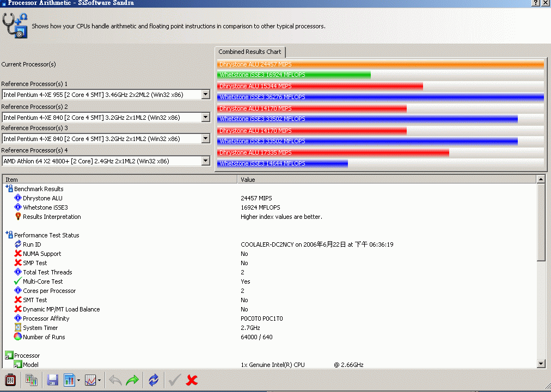Viewport: 551px width, 392px height.
Task: Select the AMD Athlon 64 X2 4800+ combo box
Action: pos(106,161)
